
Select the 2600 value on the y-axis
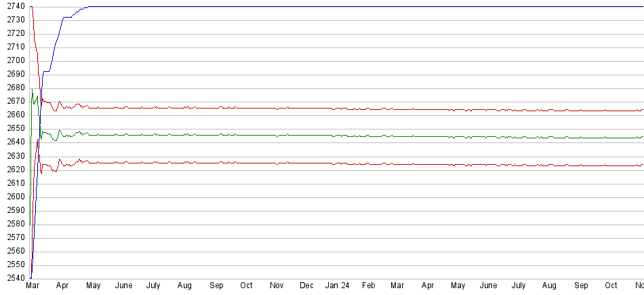click(x=16, y=197)
